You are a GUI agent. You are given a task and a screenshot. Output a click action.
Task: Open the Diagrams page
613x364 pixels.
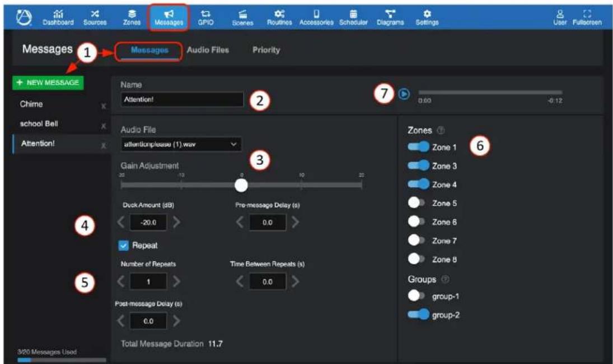pos(390,18)
